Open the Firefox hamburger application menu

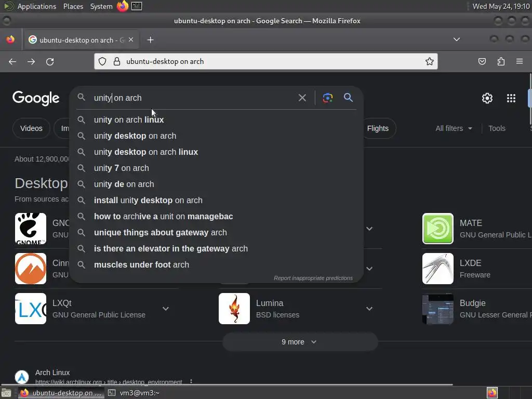click(520, 61)
